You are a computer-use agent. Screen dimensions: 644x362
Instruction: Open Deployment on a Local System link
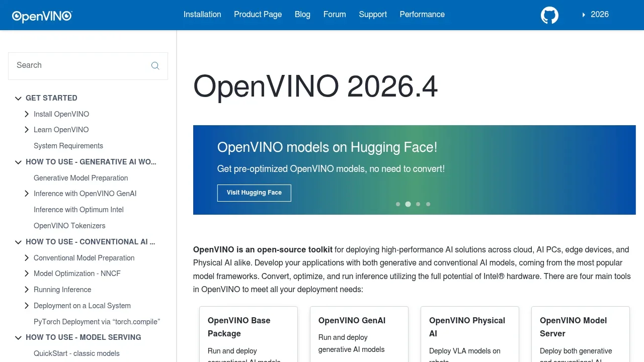(x=82, y=306)
